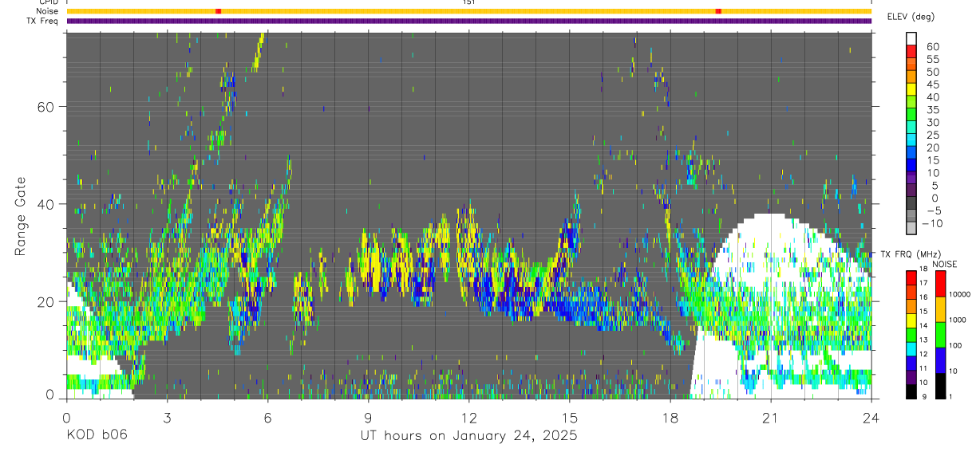Click the '-5' value on the ELEV scale

click(x=932, y=210)
